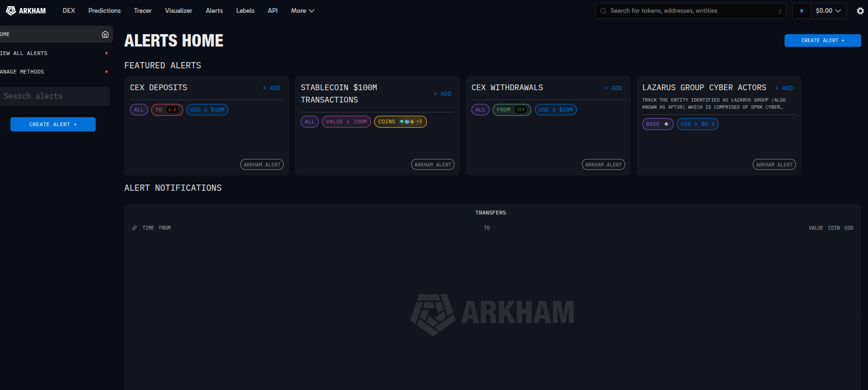Click the VALUE ≥ 100M tag
The image size is (868, 390).
(x=346, y=122)
